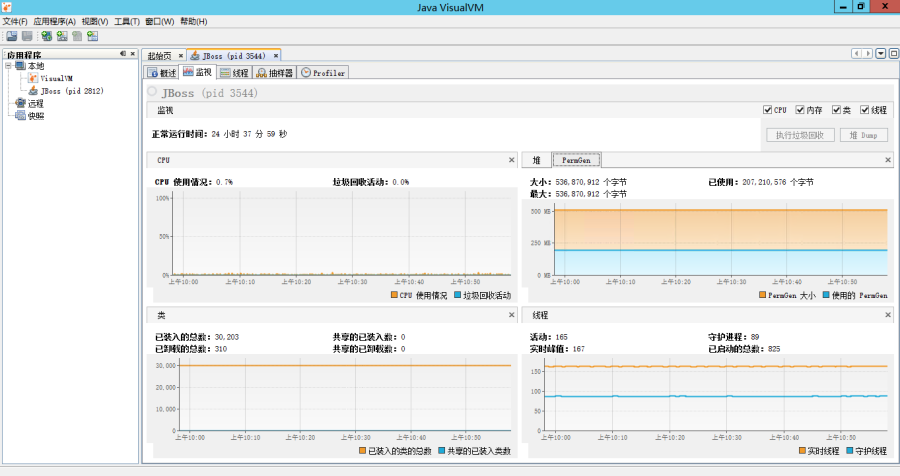The height and width of the screenshot is (476, 900).
Task: Click the 快照 snapshots icon
Action: [20, 115]
